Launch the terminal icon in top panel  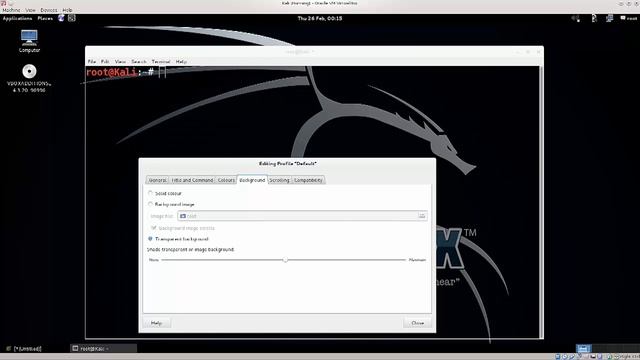[72, 18]
